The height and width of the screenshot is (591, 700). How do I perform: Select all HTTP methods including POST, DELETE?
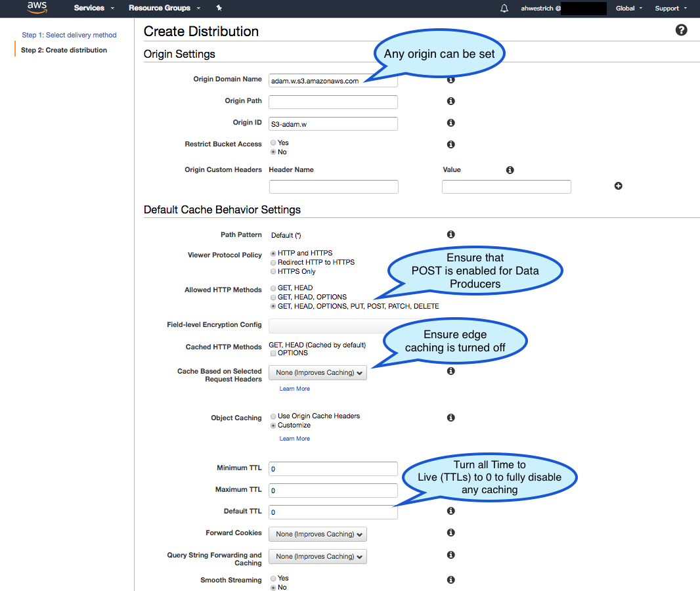click(273, 307)
